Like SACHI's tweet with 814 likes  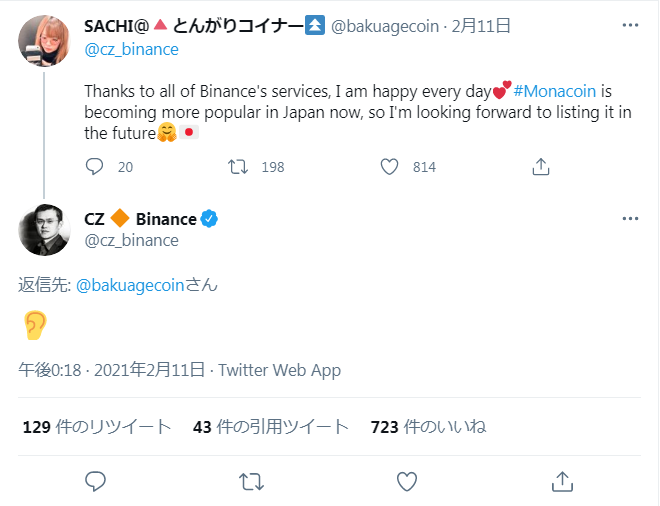click(x=390, y=167)
